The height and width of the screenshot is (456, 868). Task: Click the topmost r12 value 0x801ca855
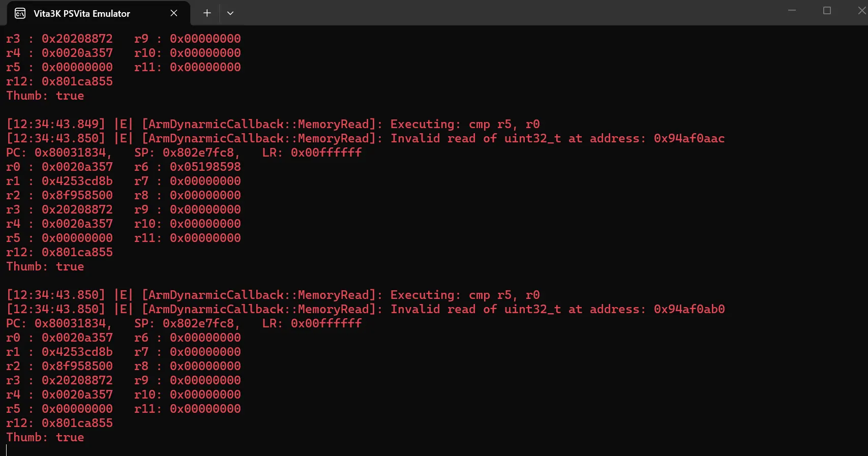[x=77, y=81]
